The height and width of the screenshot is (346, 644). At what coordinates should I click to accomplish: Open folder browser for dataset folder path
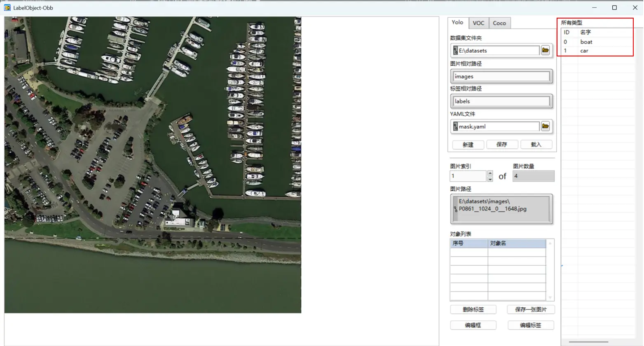point(545,50)
